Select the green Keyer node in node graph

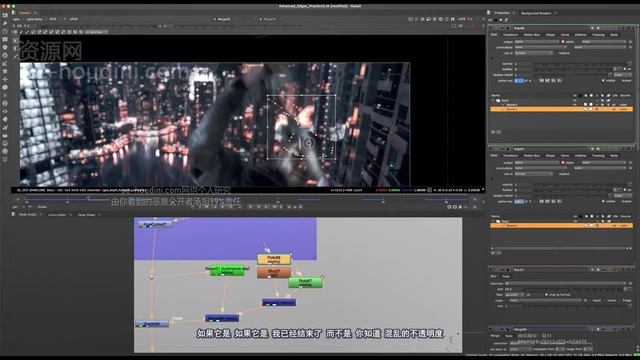click(x=227, y=270)
